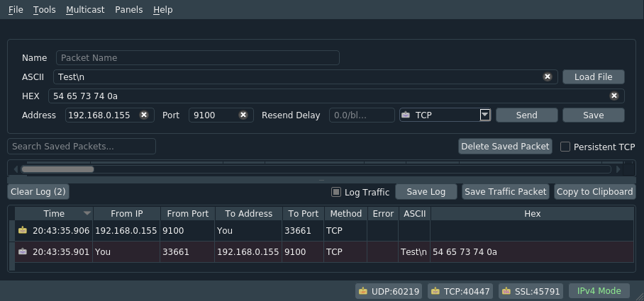The width and height of the screenshot is (644, 301).
Task: Click the TCP server icon in the status bar
Action: pos(435,291)
